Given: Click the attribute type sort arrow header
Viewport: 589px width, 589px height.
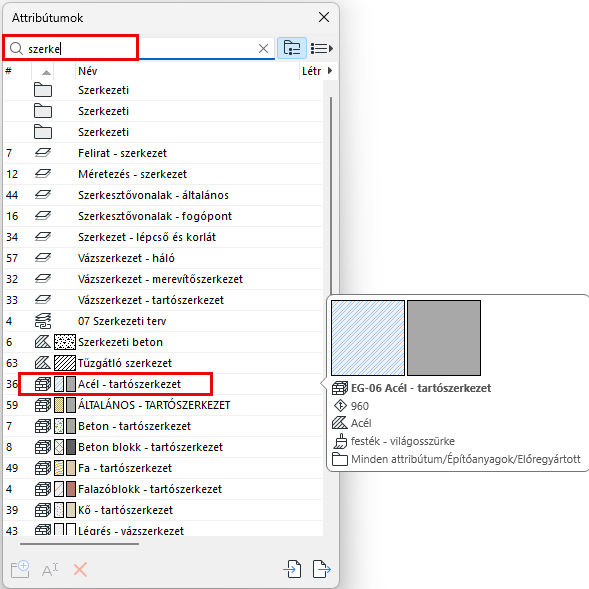Looking at the screenshot, I should coord(46,72).
